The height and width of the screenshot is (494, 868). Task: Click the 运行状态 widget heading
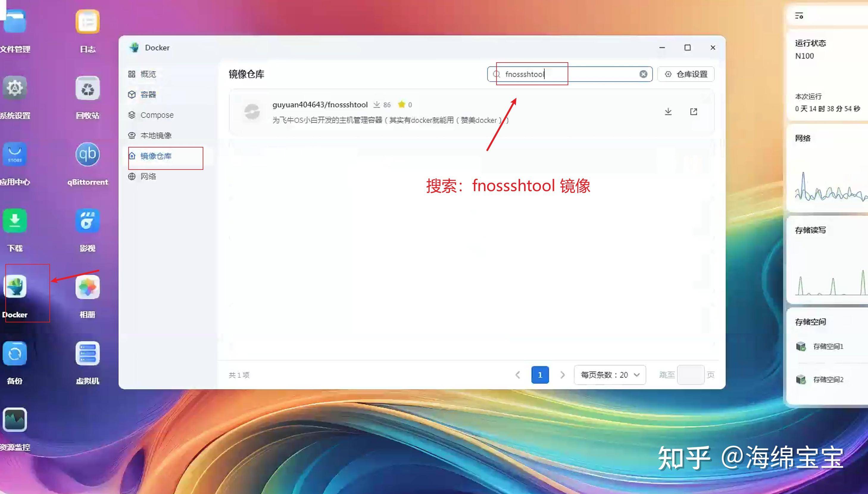(810, 43)
